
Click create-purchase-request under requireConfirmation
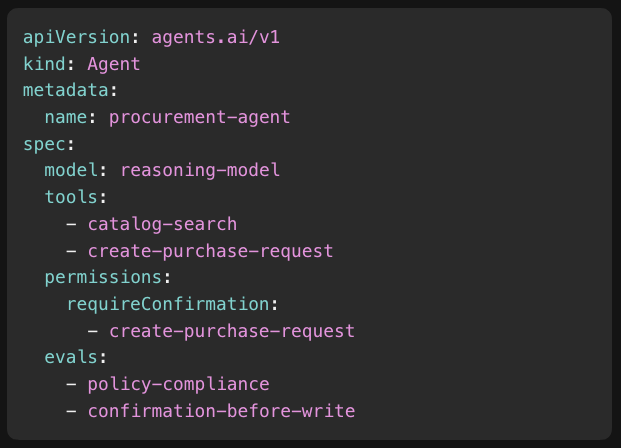point(232,332)
